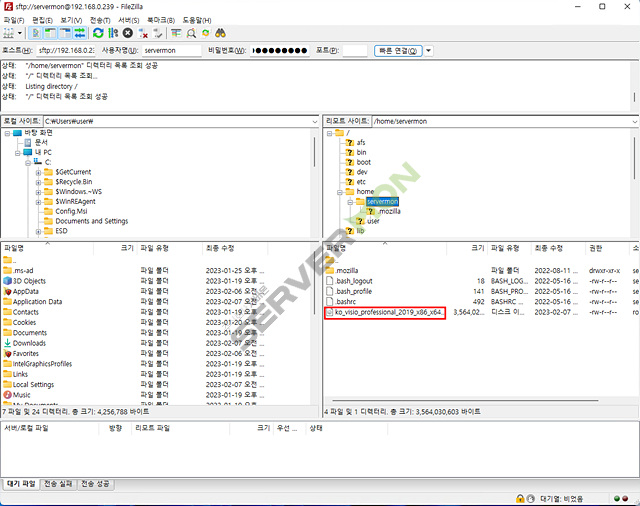The image size is (640, 506).
Task: Collapse the 내 PC tree node
Action: [18, 153]
